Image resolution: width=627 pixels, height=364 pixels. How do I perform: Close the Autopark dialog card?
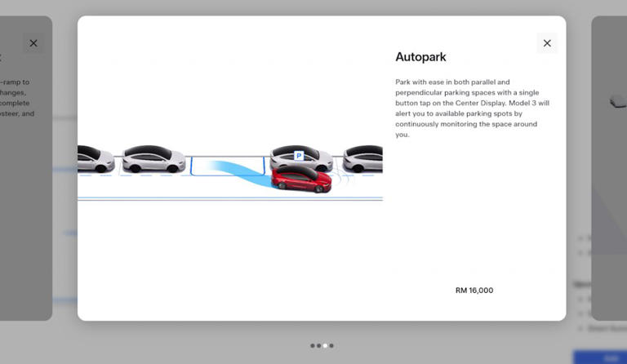(x=547, y=43)
